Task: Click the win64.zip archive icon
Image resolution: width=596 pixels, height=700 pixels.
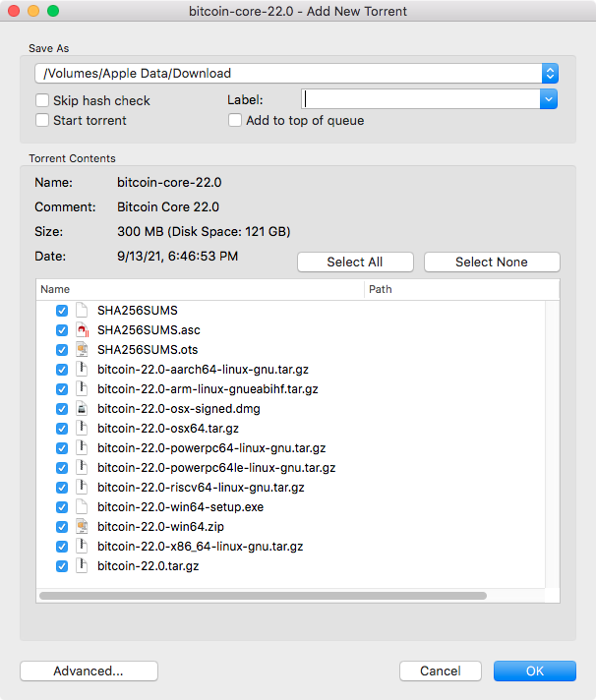Action: point(82,526)
